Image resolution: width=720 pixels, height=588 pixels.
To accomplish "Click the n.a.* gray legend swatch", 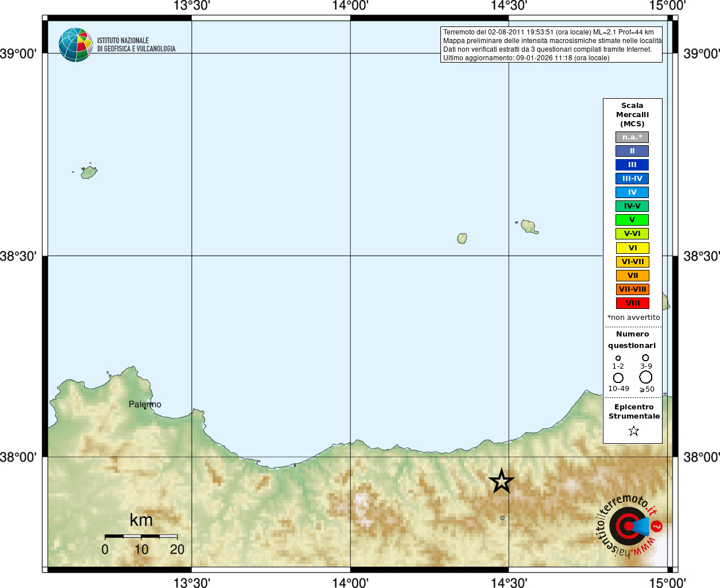I will click(632, 137).
